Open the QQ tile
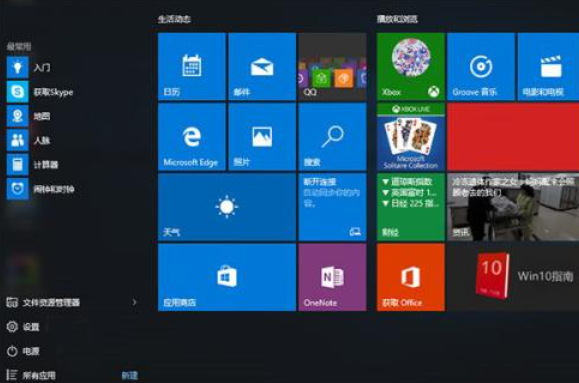 [332, 66]
